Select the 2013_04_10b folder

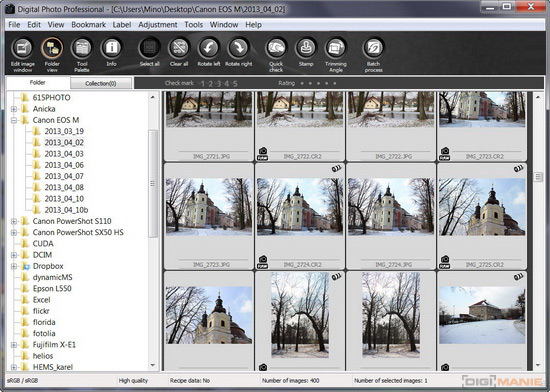click(x=66, y=210)
